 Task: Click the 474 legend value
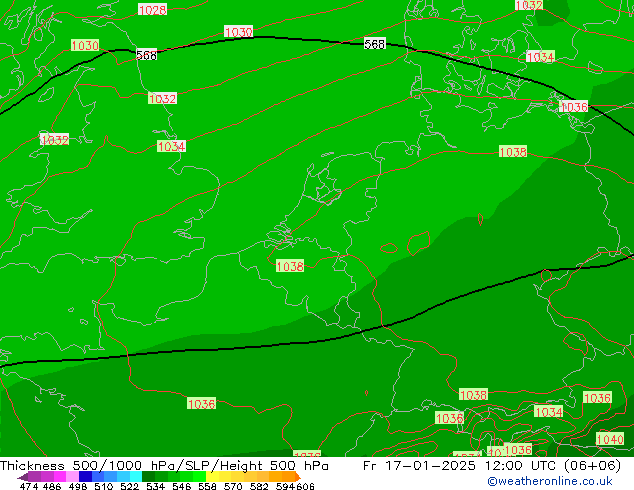(x=29, y=486)
